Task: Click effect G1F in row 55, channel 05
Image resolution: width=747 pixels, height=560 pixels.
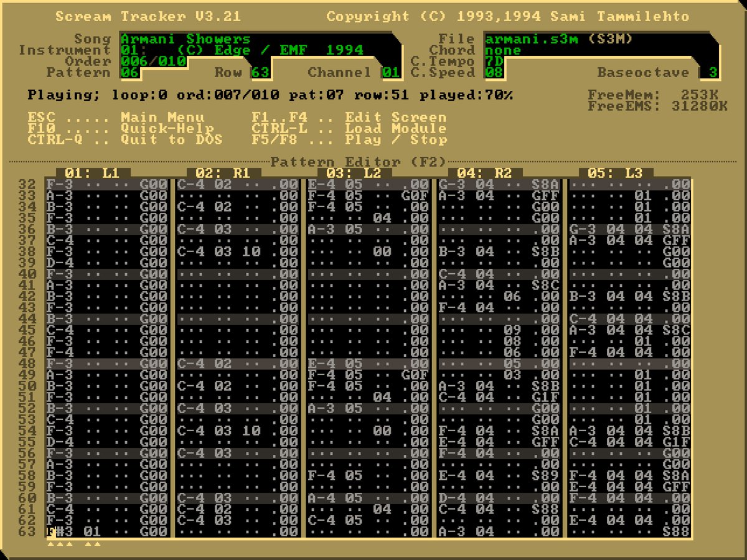Action: 676,442
